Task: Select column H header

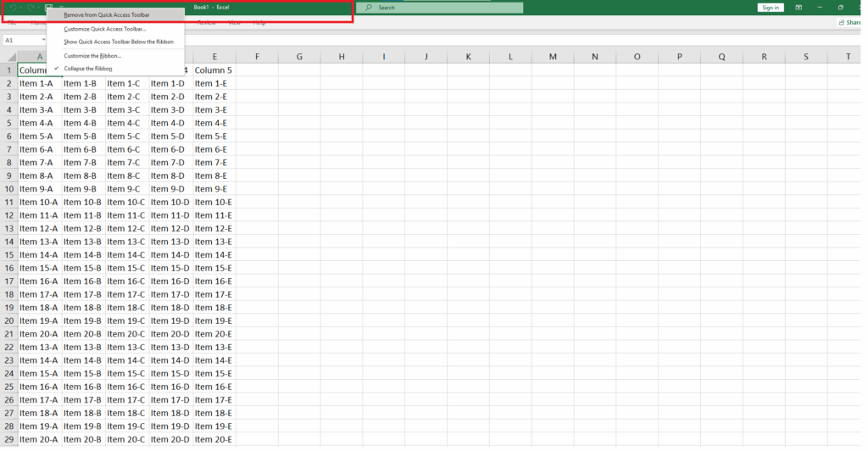Action: (x=342, y=57)
